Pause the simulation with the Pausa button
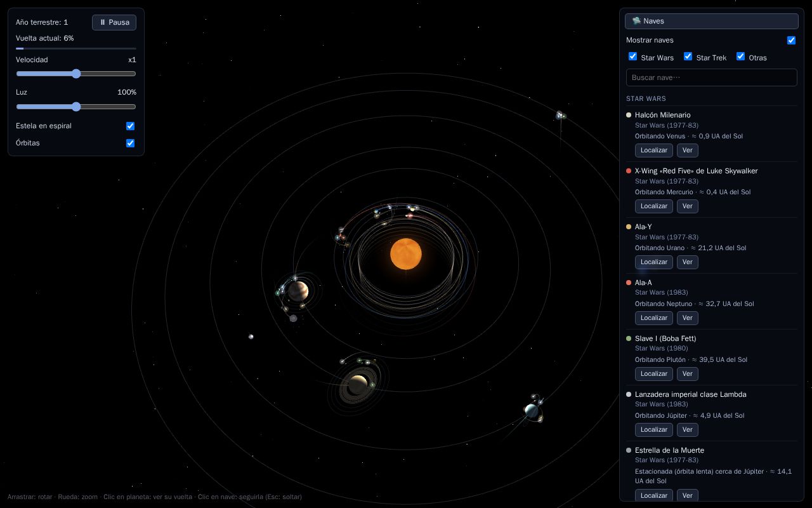Image resolution: width=812 pixels, height=508 pixels. click(x=114, y=22)
